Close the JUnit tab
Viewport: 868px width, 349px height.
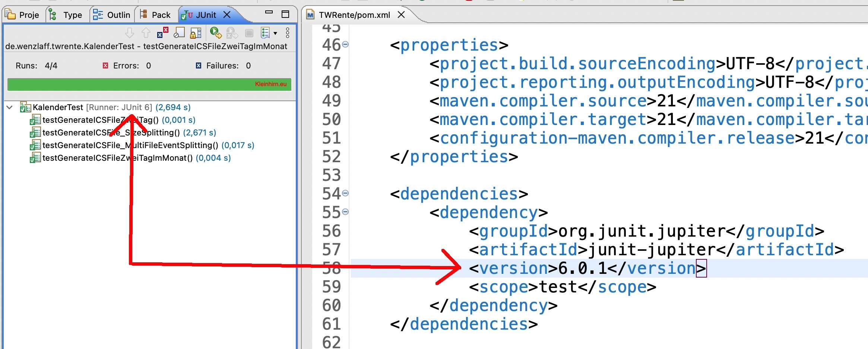tap(227, 15)
